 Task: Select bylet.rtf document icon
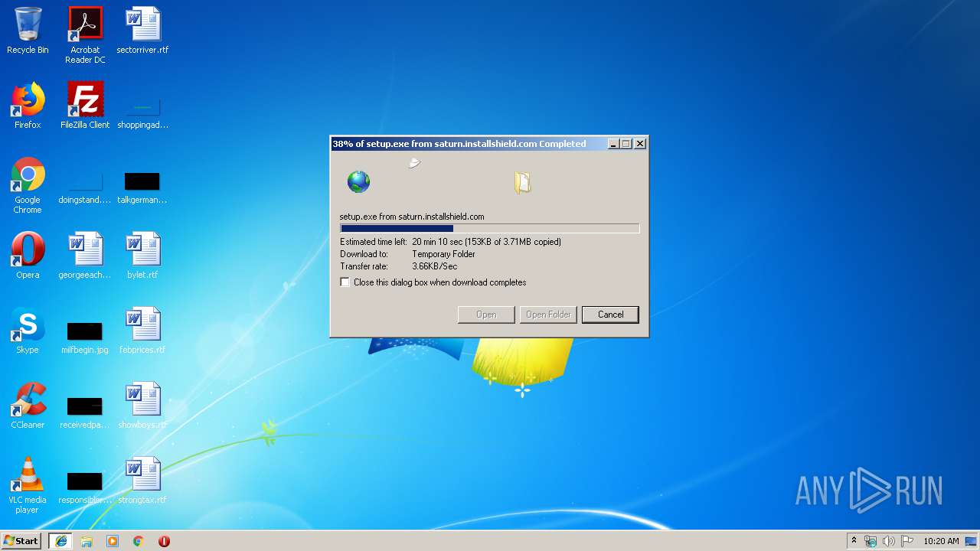(x=142, y=256)
